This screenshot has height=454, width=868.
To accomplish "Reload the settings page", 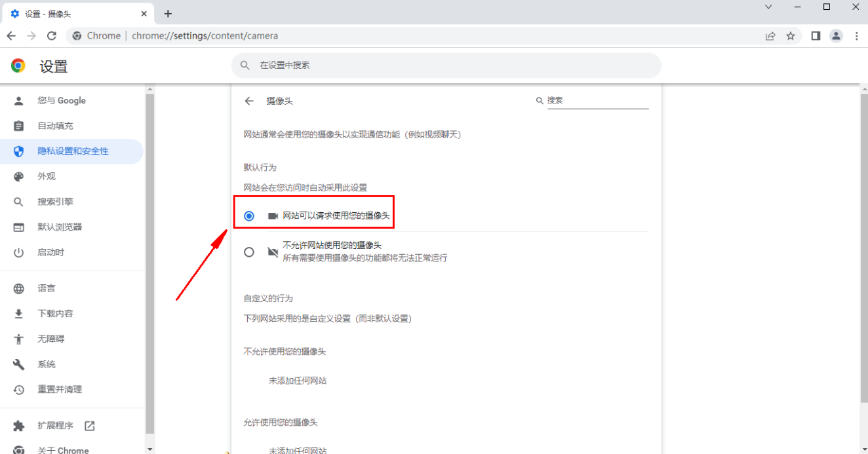I will click(52, 36).
